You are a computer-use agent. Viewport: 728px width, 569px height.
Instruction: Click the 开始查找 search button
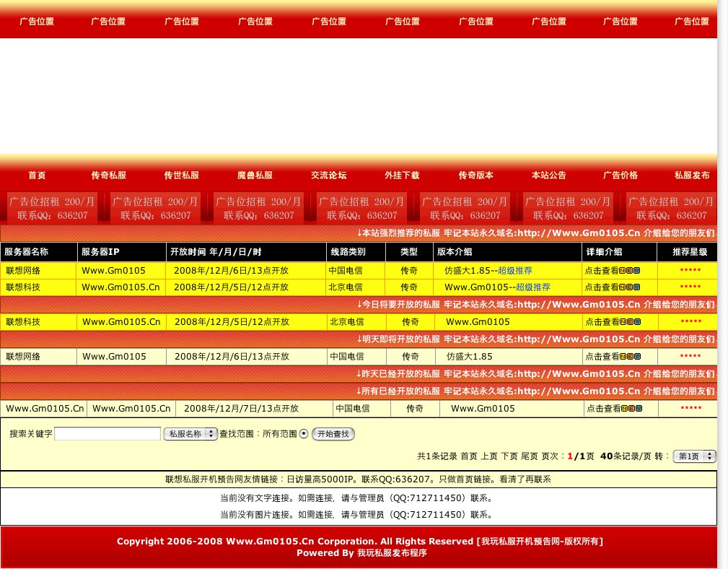point(333,434)
